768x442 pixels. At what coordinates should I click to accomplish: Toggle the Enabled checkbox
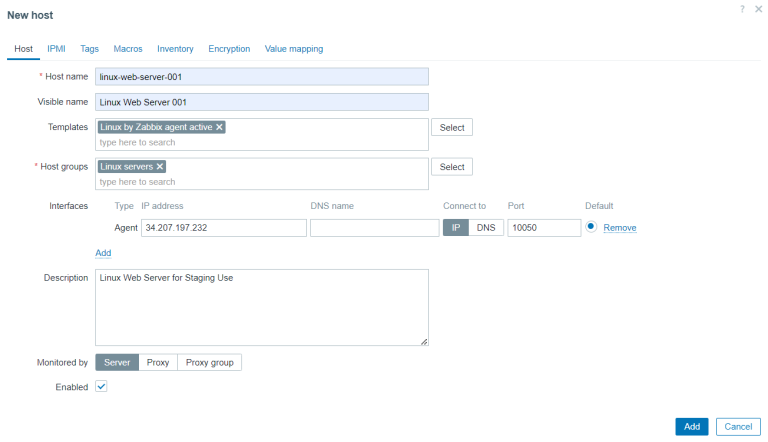coord(101,387)
